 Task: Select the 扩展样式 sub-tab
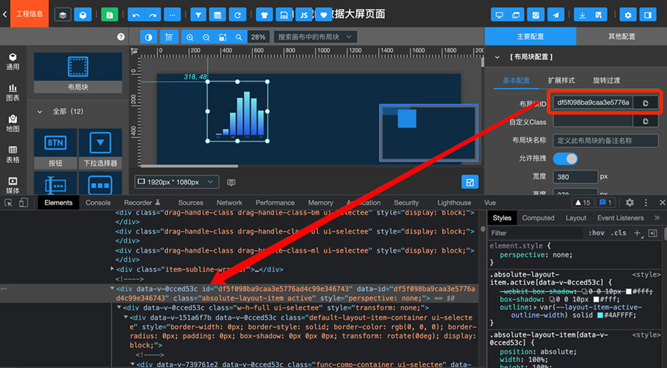tap(561, 80)
